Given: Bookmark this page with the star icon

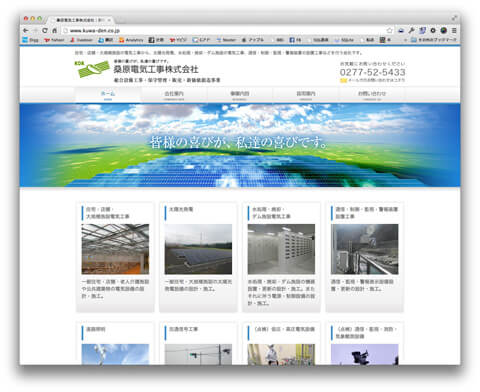Looking at the screenshot, I should coord(389,30).
